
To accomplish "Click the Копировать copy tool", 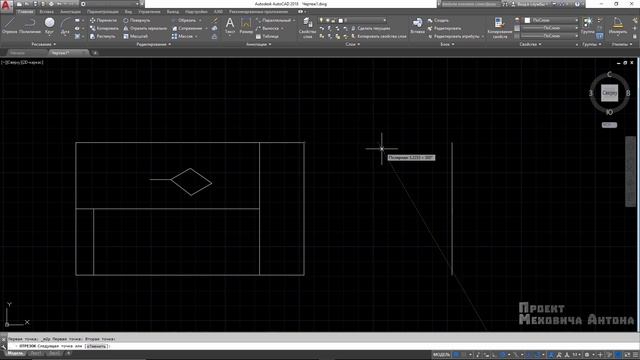I will pyautogui.click(x=104, y=28).
